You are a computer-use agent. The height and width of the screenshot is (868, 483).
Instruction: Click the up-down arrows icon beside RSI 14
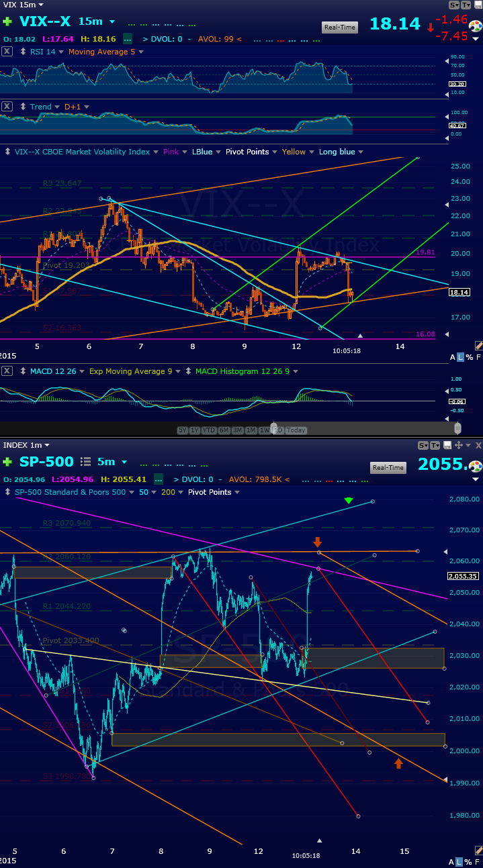(24, 52)
